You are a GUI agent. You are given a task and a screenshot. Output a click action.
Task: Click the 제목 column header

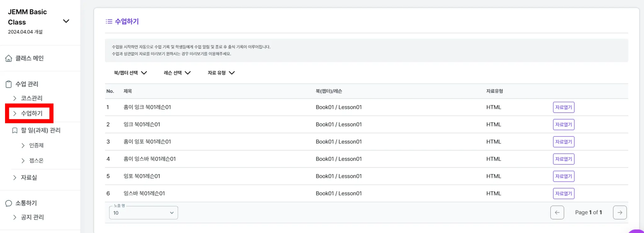tap(128, 91)
